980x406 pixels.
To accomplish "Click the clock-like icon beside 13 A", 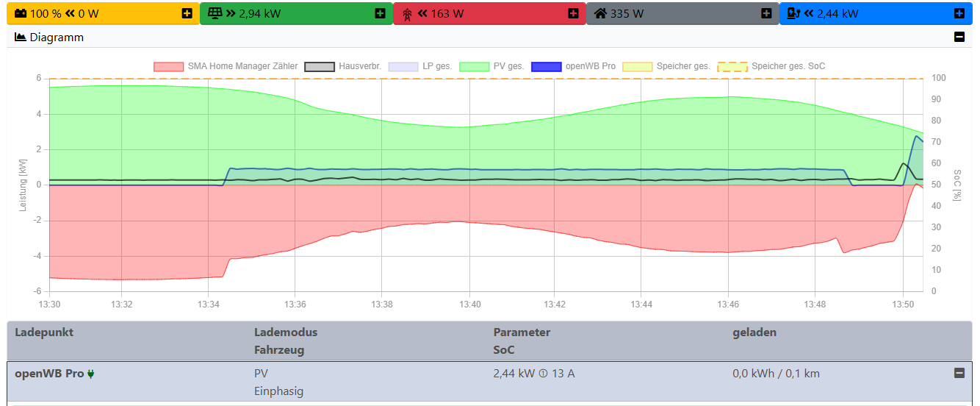I will point(544,374).
